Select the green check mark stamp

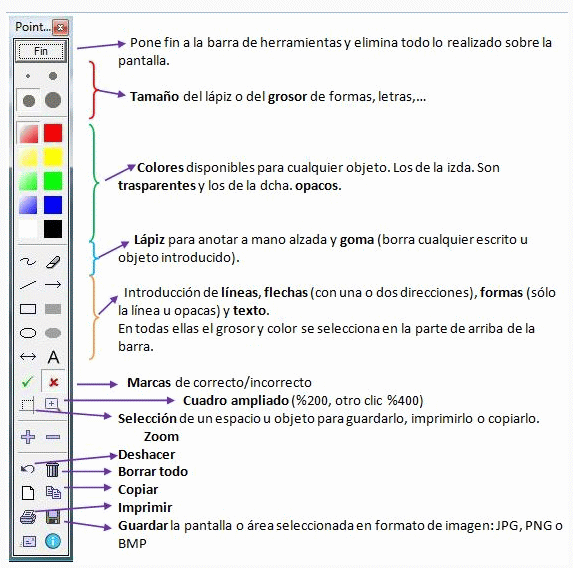pos(27,382)
